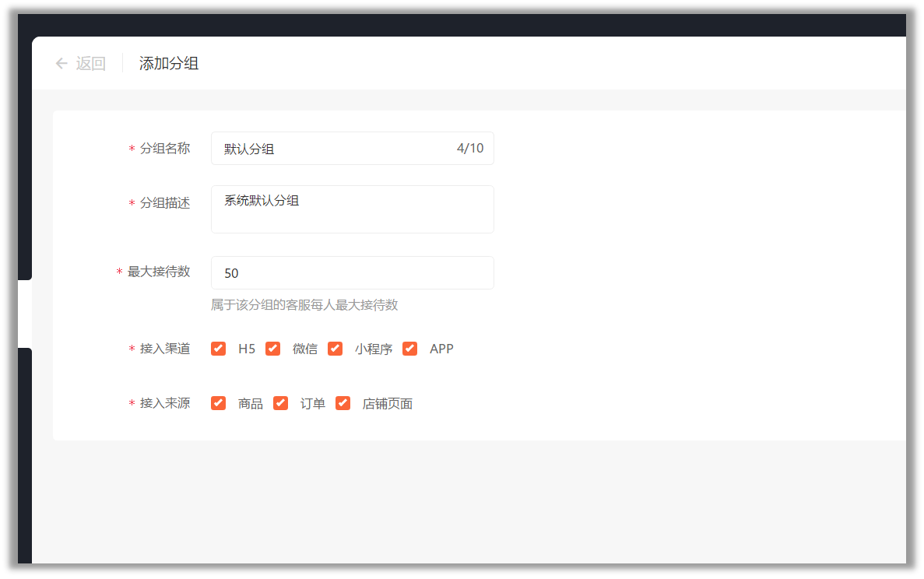The width and height of the screenshot is (924, 579).
Task: Click the H5 checkbox label text
Action: 246,349
